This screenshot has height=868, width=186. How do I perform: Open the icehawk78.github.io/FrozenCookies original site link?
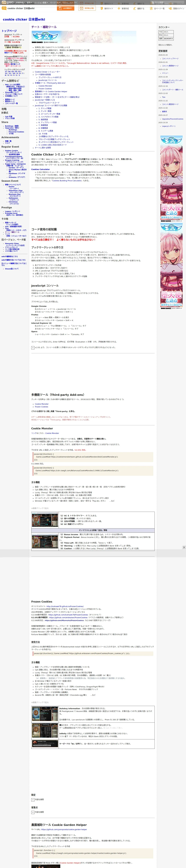coord(65,606)
